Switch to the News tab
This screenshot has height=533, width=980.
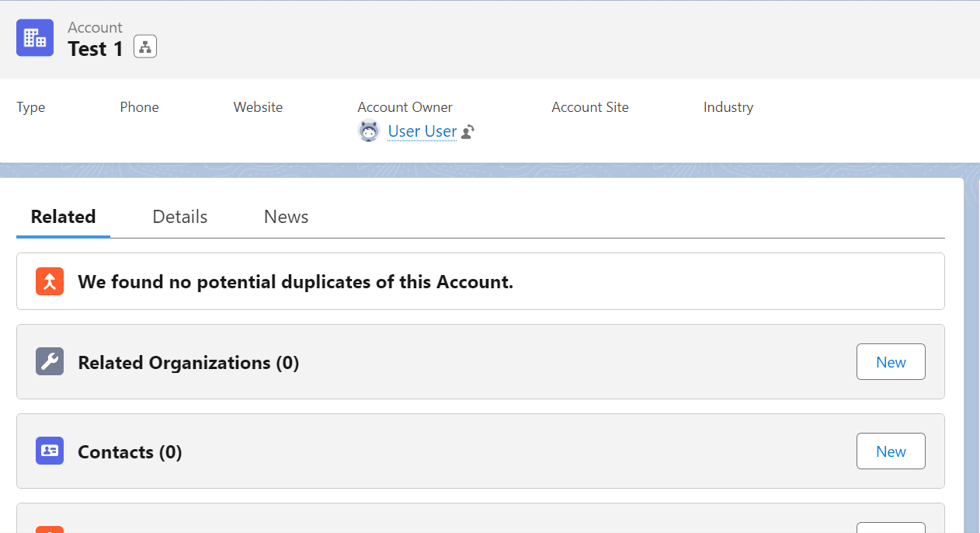(287, 217)
